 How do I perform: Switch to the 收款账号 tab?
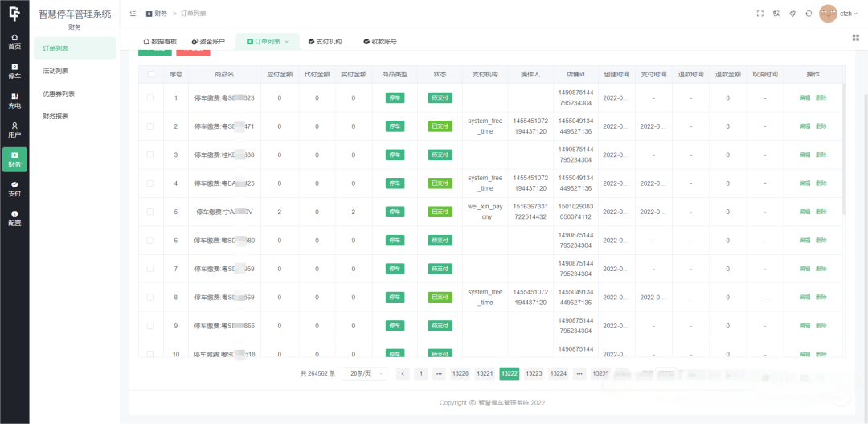click(x=379, y=42)
